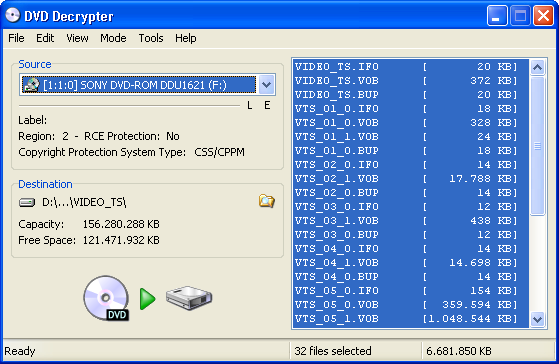This screenshot has width=559, height=364.
Task: Open the File menu
Action: coord(16,38)
